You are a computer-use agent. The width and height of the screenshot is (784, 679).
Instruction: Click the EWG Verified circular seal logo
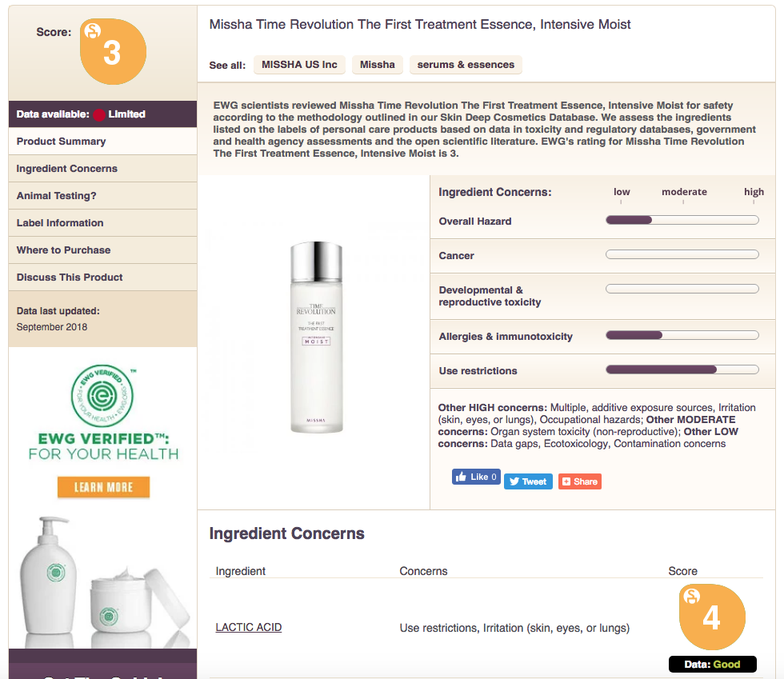point(102,396)
